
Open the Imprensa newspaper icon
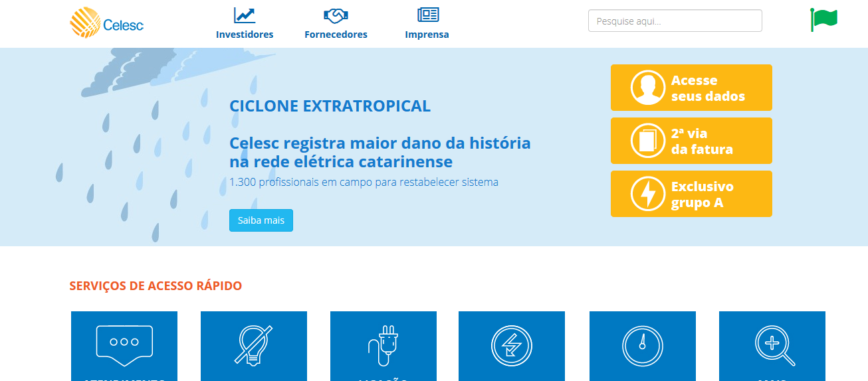(427, 15)
